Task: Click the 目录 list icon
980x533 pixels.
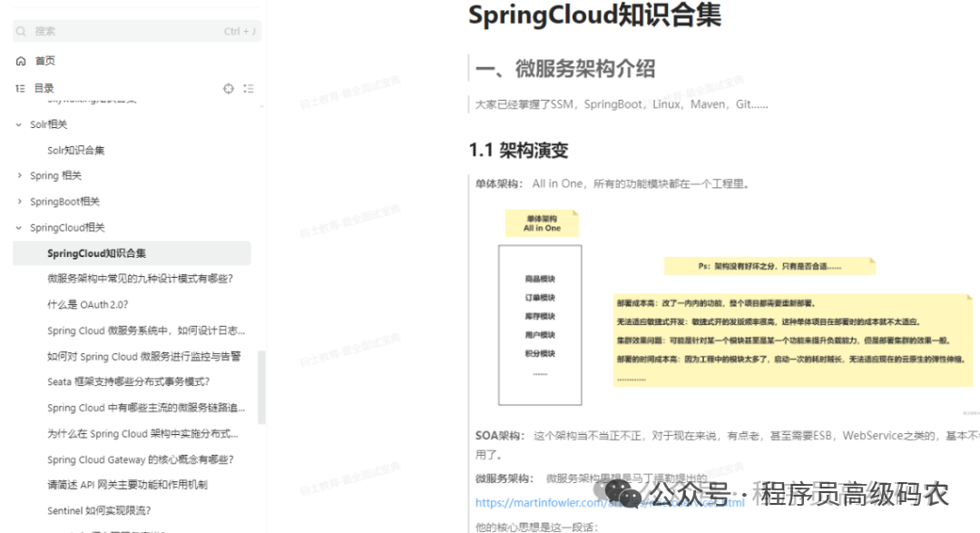Action: coord(20,88)
